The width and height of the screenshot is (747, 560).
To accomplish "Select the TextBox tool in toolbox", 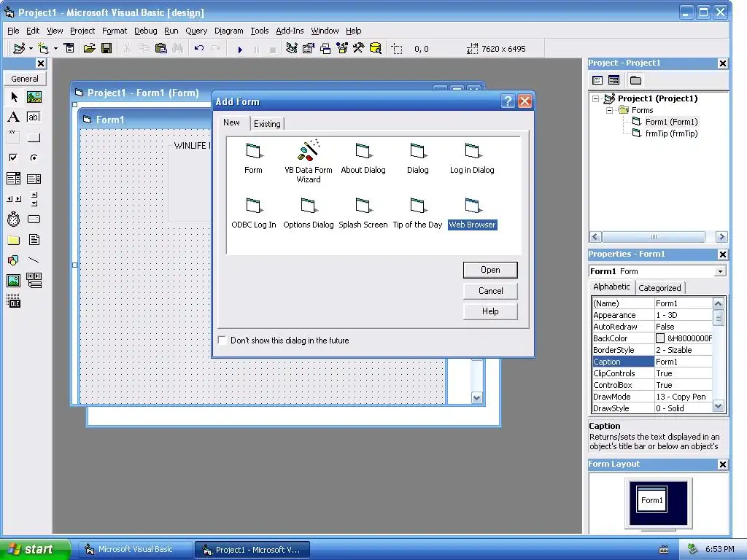I will click(34, 117).
